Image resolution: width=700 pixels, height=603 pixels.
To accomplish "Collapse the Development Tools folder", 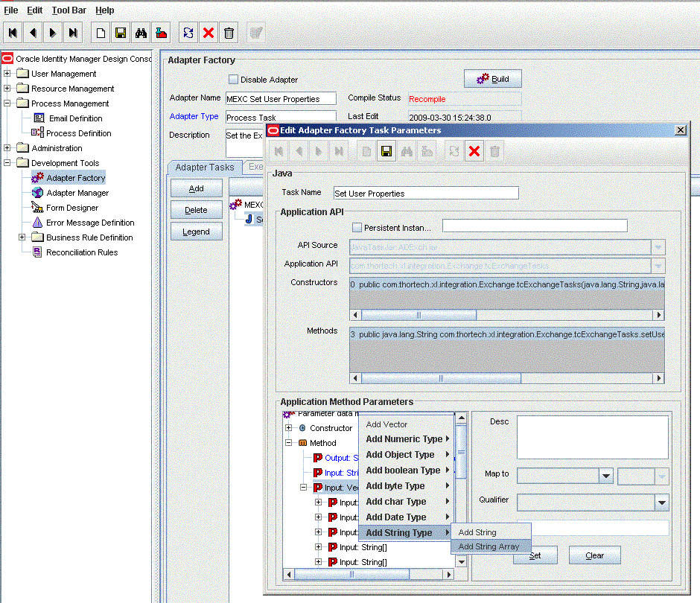I will tap(7, 163).
